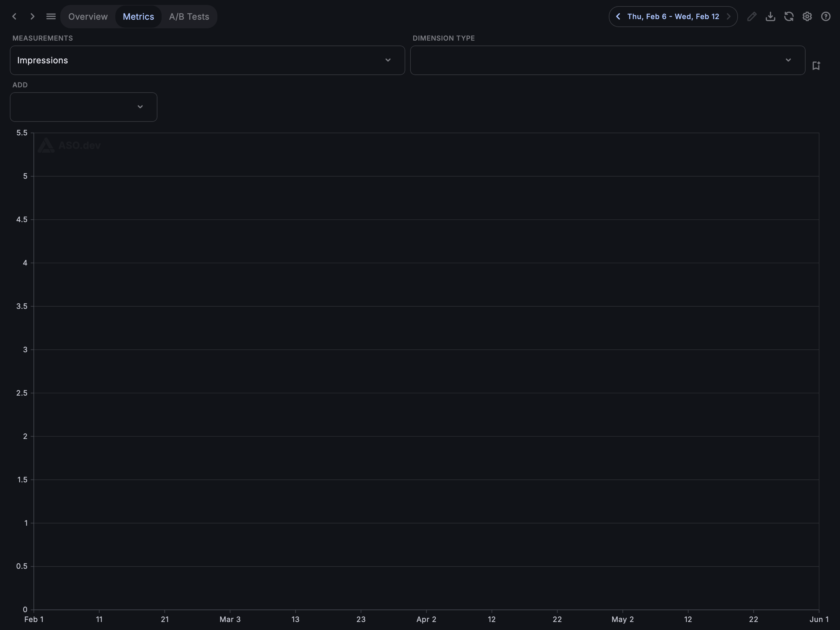
Task: Open help via the question mark icon
Action: point(826,16)
